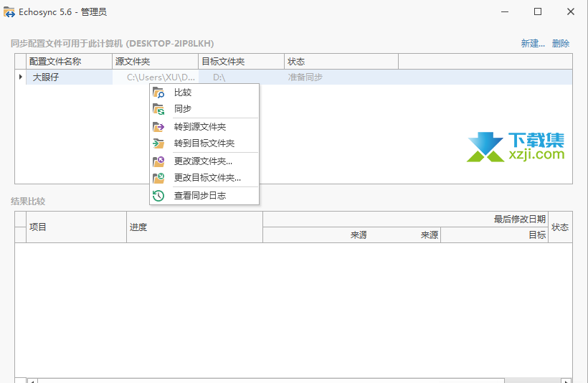Choose 比较 from the context menu
The width and height of the screenshot is (588, 383).
click(x=204, y=93)
